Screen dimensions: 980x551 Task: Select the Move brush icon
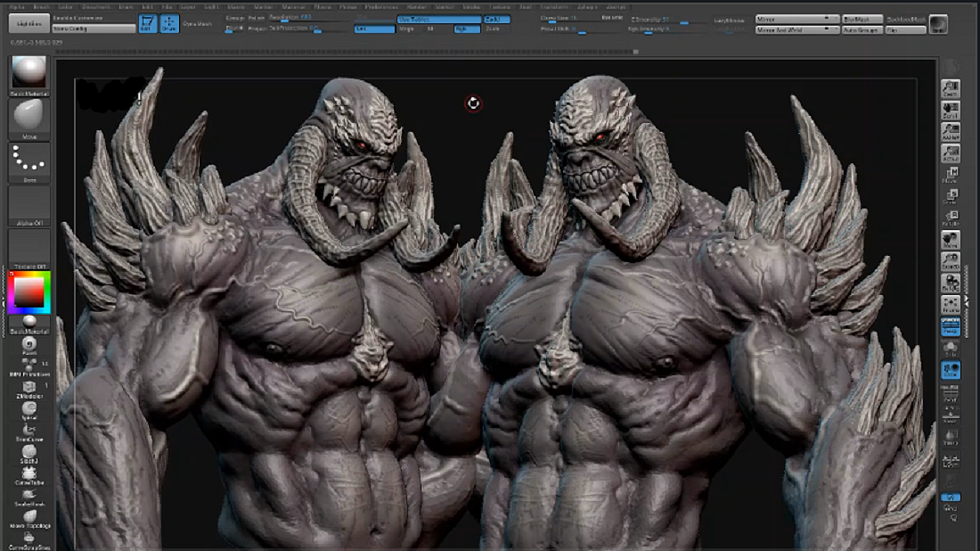[x=29, y=117]
